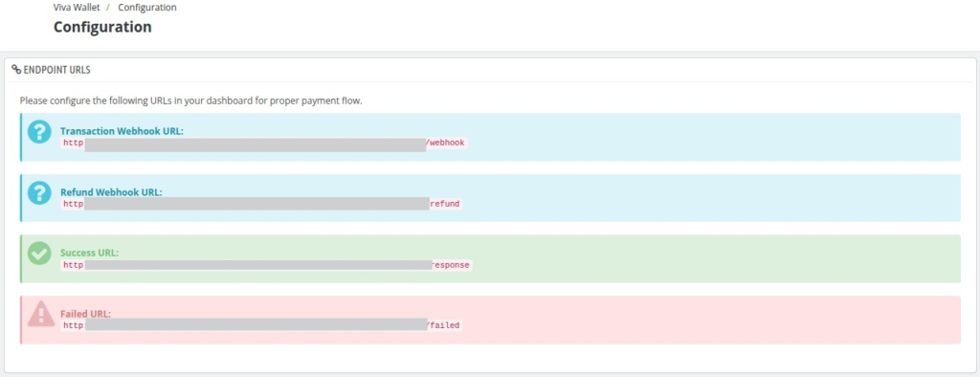Select the Failed URL label
Viewport: 980px width, 377px height.
tap(85, 313)
